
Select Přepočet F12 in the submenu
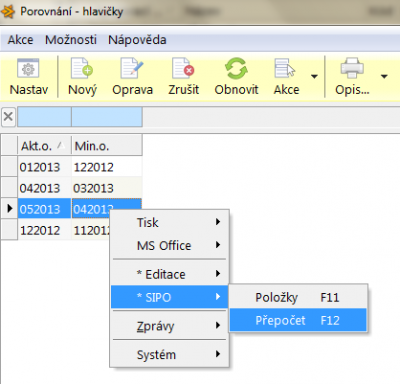(298, 320)
